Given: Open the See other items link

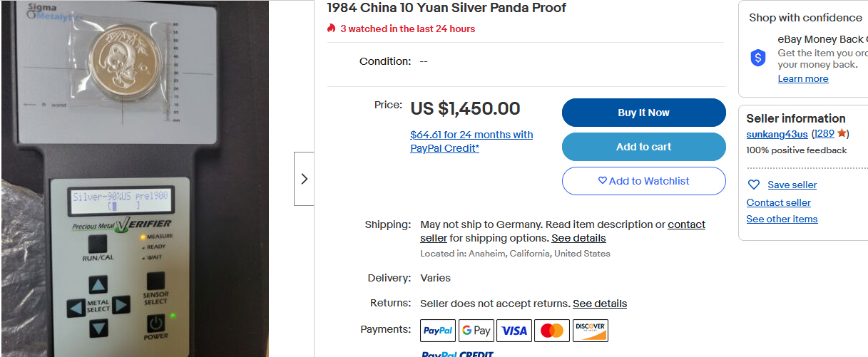Looking at the screenshot, I should 782,219.
